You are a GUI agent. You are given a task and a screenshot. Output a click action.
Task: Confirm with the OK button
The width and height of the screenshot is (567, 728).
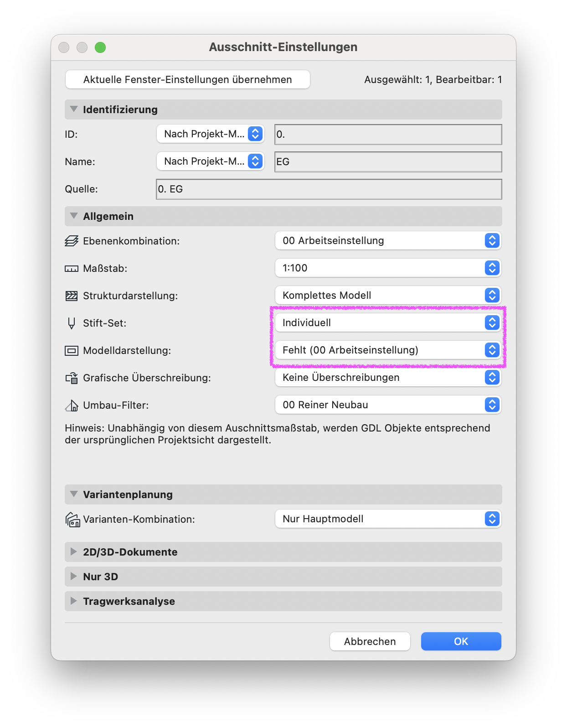(x=461, y=641)
